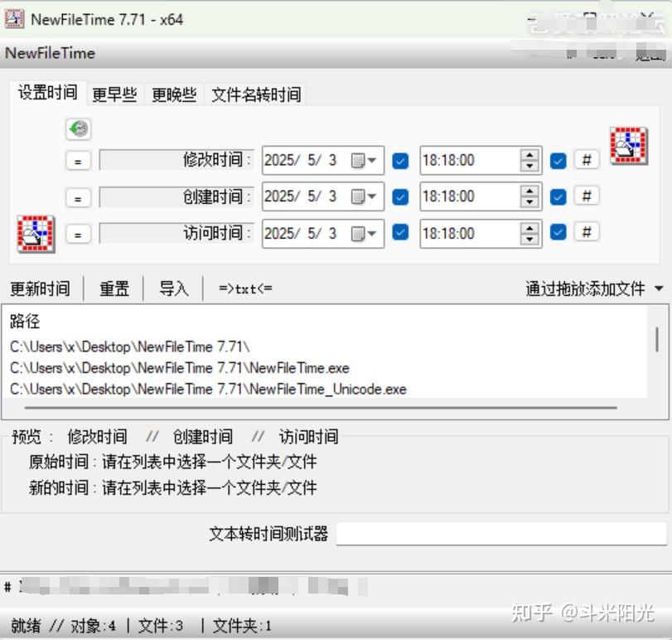Click the = button next to 访问时间
The height and width of the screenshot is (640, 672).
coord(78,233)
